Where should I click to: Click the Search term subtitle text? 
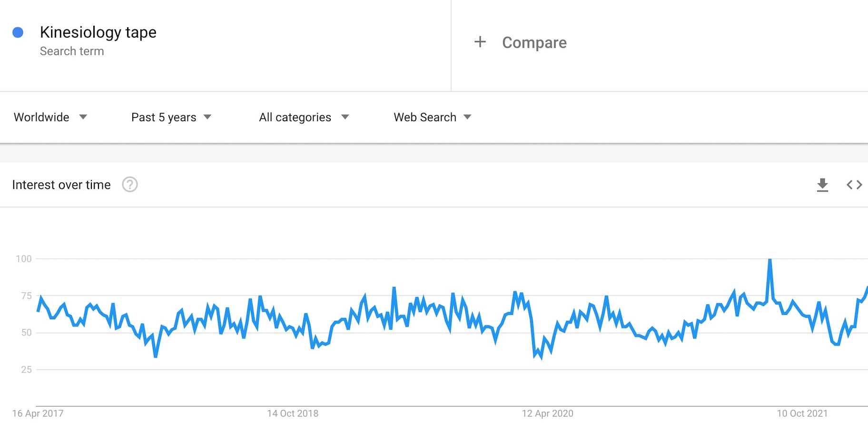point(72,51)
